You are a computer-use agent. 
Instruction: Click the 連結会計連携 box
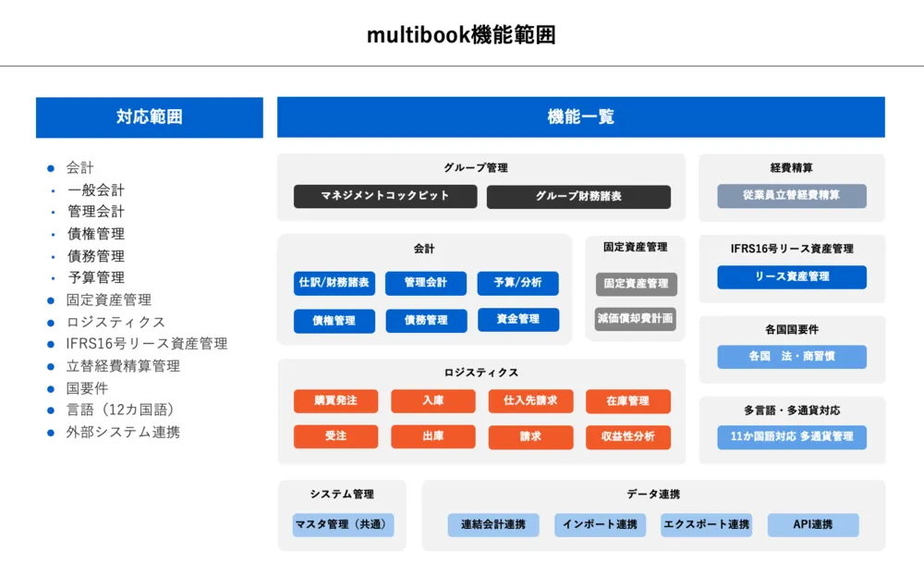click(x=493, y=525)
